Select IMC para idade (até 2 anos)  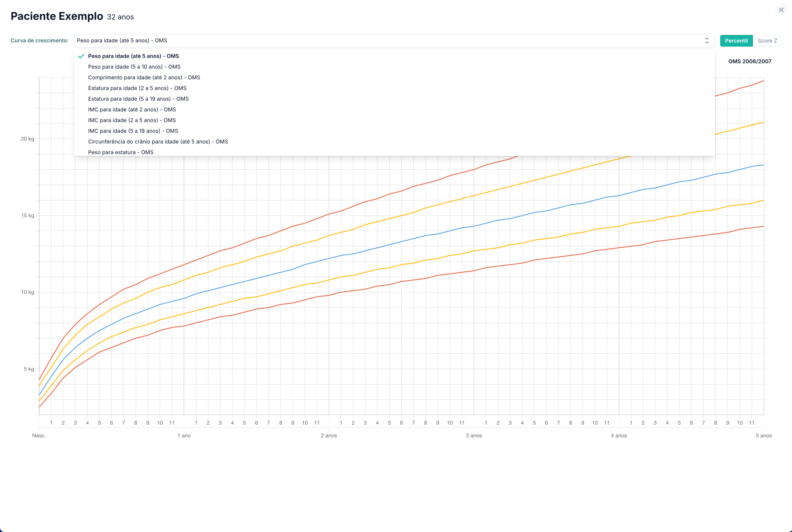[132, 109]
